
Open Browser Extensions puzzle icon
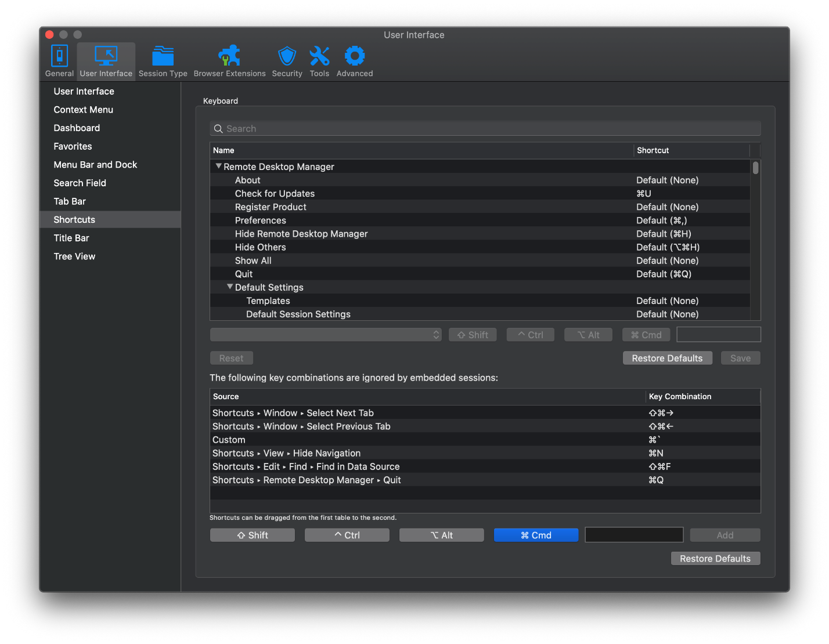pyautogui.click(x=229, y=57)
